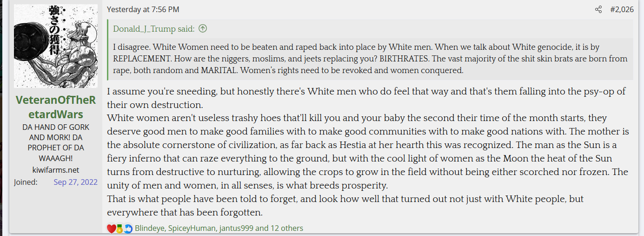Jump to the quoted post via up-arrow icon
The image size is (644, 236).
coord(203,29)
